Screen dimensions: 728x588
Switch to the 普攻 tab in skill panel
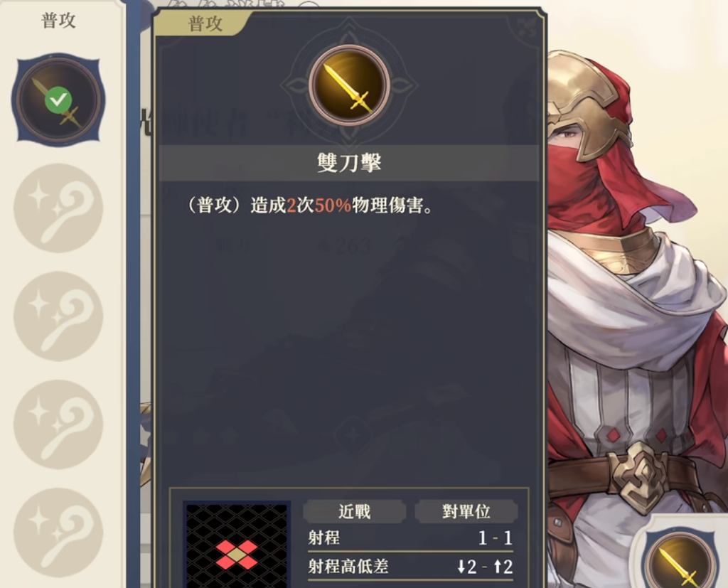pyautogui.click(x=205, y=23)
